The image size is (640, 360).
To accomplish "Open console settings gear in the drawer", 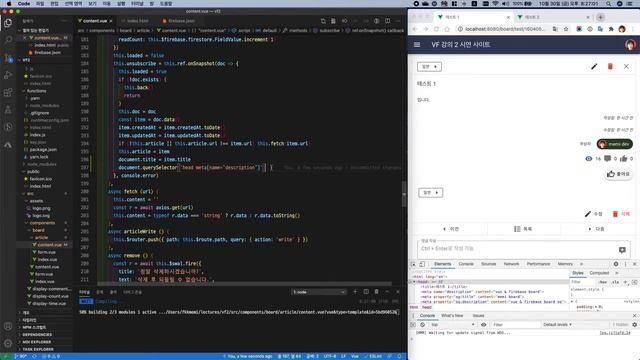I will click(634, 324).
